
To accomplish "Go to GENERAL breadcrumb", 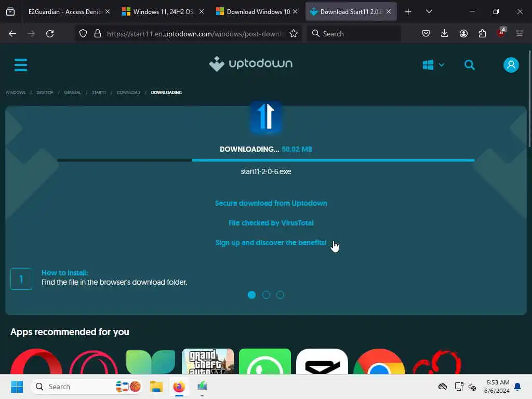I will (73, 92).
